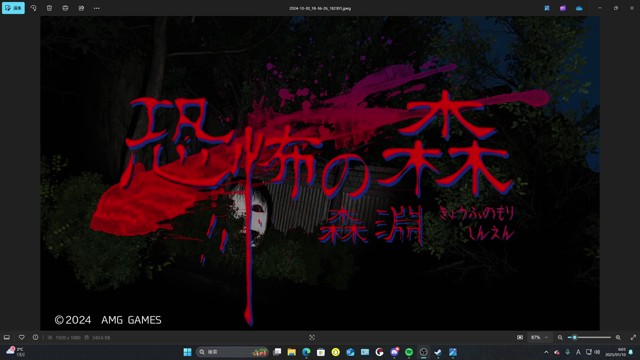Click the 240.6 KB file size text
This screenshot has width=640, height=360.
tap(101, 338)
